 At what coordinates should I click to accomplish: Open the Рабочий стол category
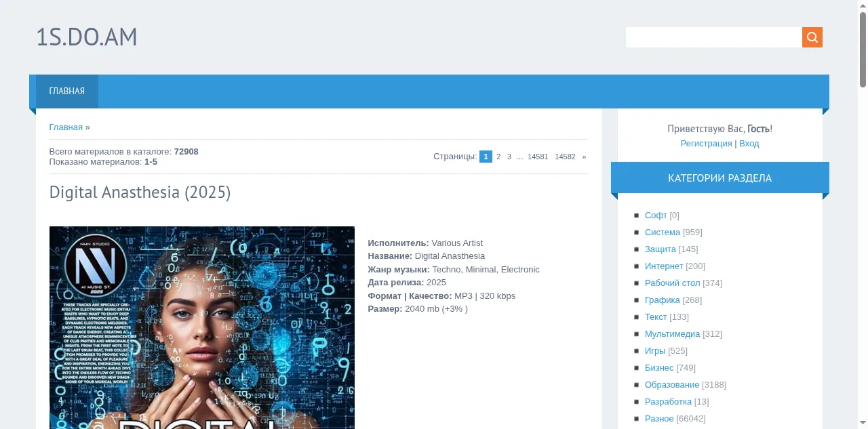[x=672, y=283]
